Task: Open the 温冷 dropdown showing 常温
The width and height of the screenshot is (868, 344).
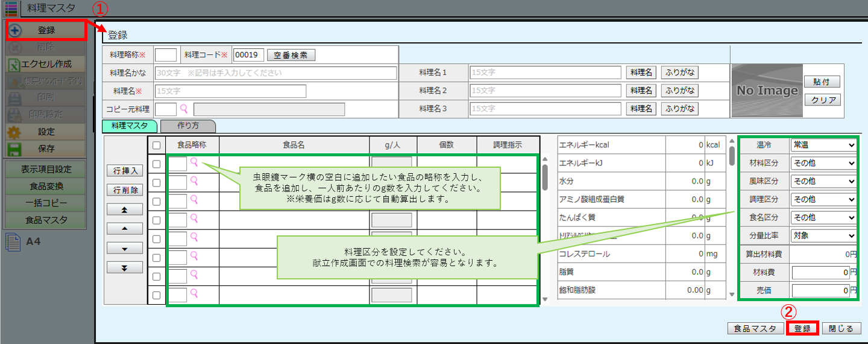Action: point(823,145)
